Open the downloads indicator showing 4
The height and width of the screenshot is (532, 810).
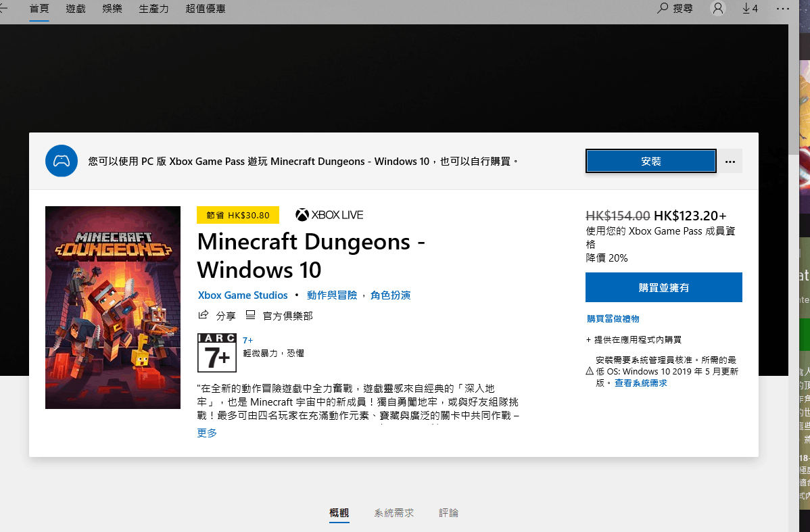pos(750,8)
